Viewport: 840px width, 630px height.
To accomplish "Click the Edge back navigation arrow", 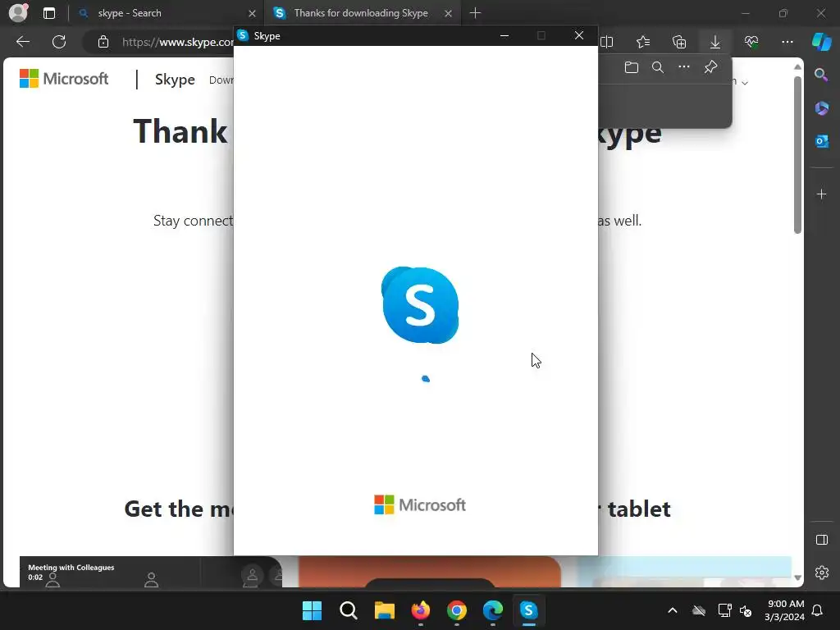I will click(x=22, y=42).
